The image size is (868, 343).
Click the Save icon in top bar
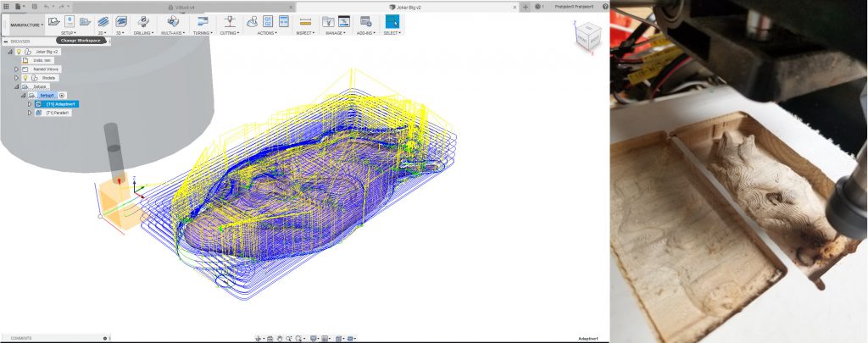(34, 7)
